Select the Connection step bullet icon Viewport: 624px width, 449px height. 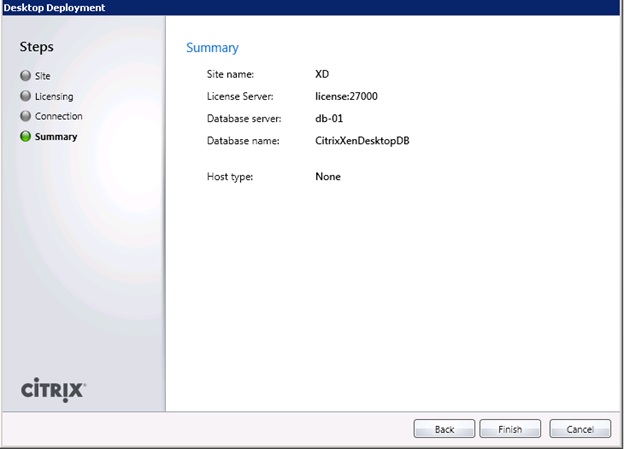point(25,116)
